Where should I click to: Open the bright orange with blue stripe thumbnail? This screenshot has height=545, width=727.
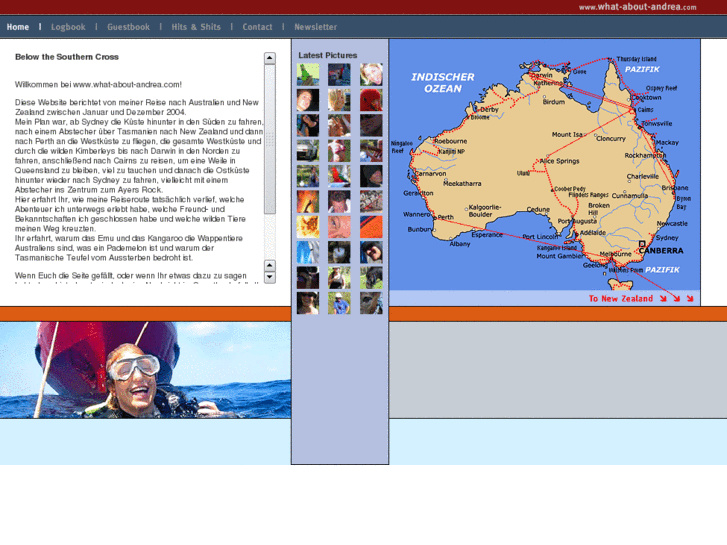[x=371, y=227]
